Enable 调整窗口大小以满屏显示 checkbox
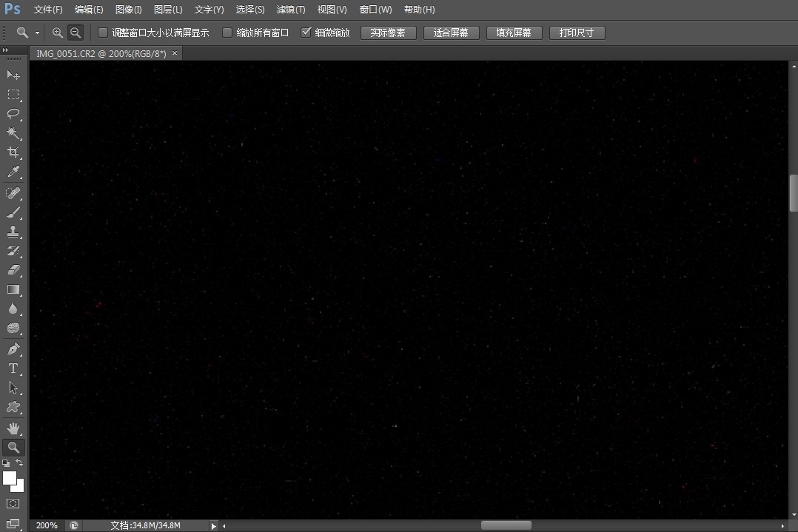Viewport: 798px width, 532px height. (x=103, y=33)
